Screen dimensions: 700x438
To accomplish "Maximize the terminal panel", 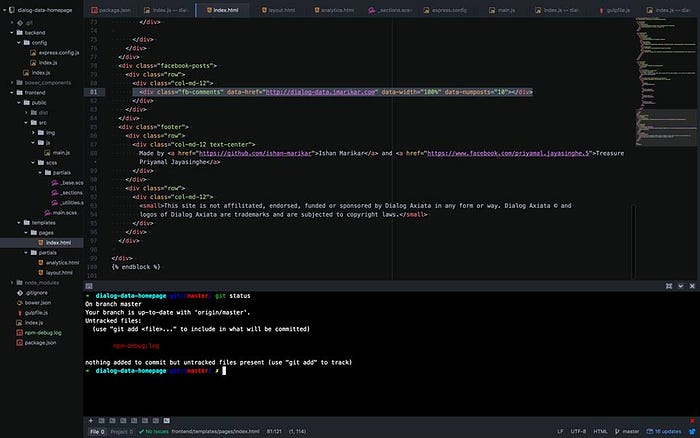I will click(669, 286).
